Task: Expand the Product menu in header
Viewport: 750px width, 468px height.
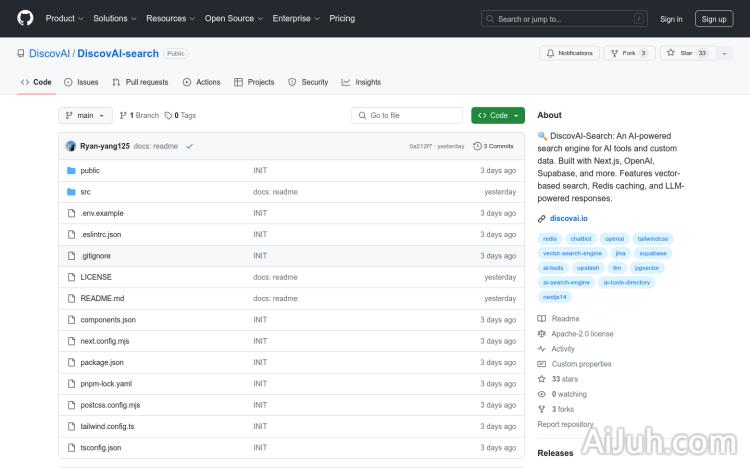Action: click(x=64, y=18)
